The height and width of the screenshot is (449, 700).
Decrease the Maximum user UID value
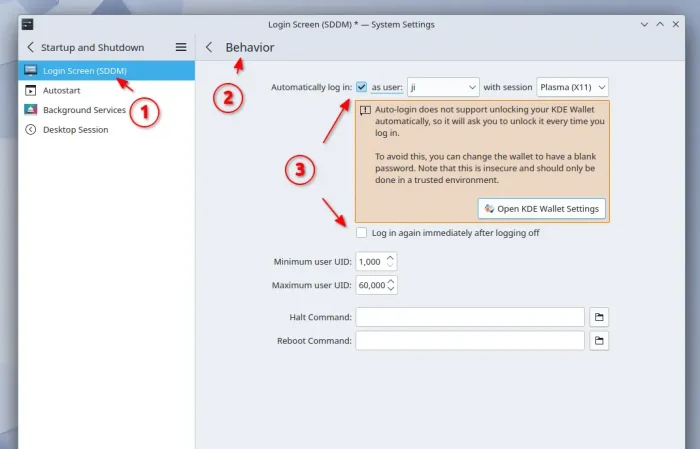[x=391, y=290]
